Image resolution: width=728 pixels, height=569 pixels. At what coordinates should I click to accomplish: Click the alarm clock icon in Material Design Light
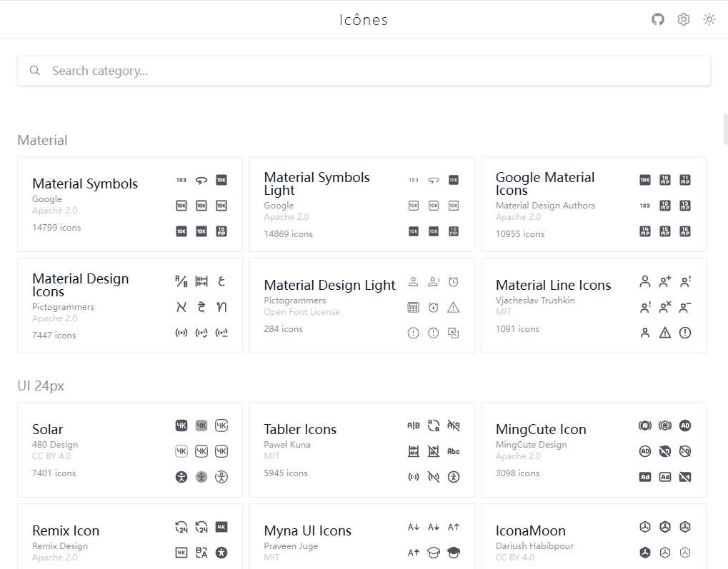coord(453,282)
